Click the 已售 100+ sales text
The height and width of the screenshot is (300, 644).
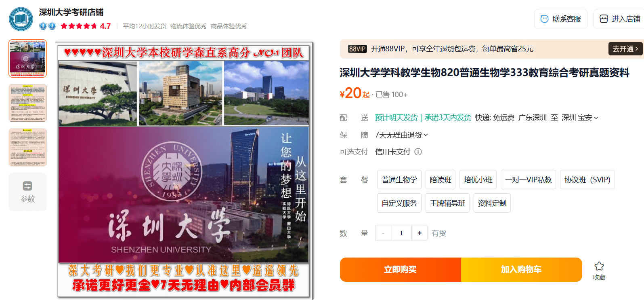coord(391,95)
